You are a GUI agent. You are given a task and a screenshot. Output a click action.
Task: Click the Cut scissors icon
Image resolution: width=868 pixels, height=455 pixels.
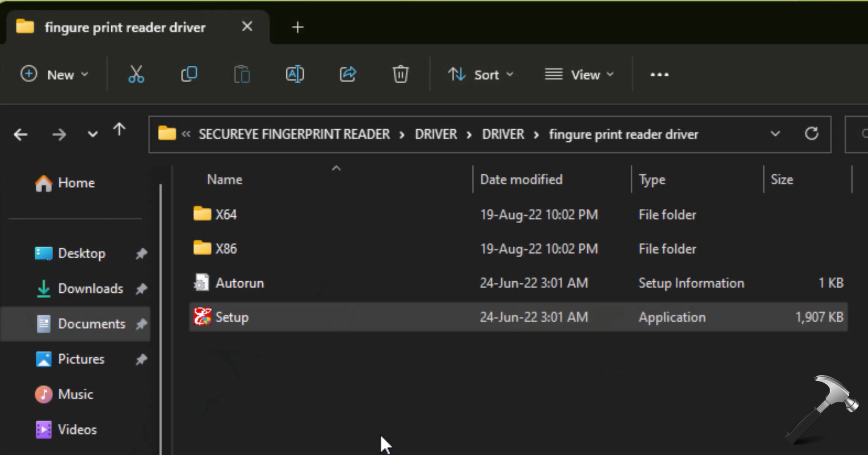136,74
